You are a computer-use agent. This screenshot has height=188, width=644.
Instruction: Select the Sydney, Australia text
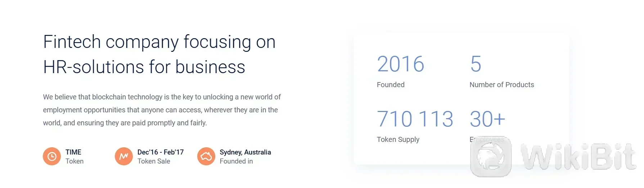(x=246, y=152)
